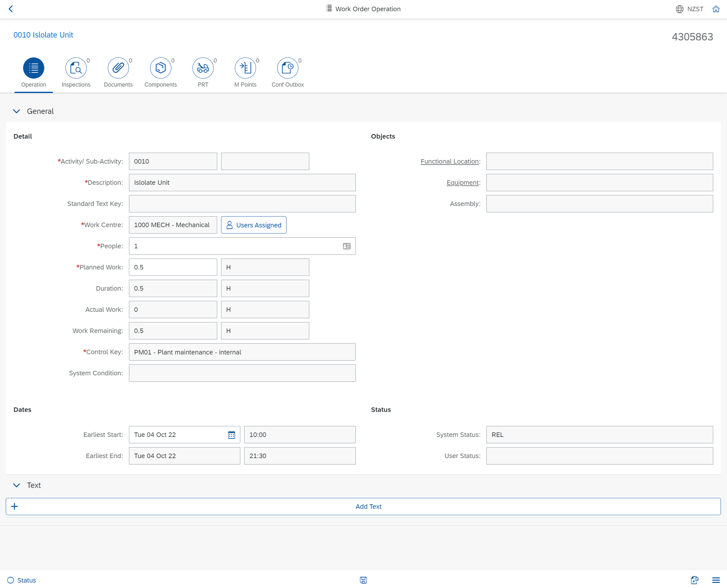Viewport: 727px width, 588px height.
Task: Click the save icon at bottom
Action: pos(363,580)
